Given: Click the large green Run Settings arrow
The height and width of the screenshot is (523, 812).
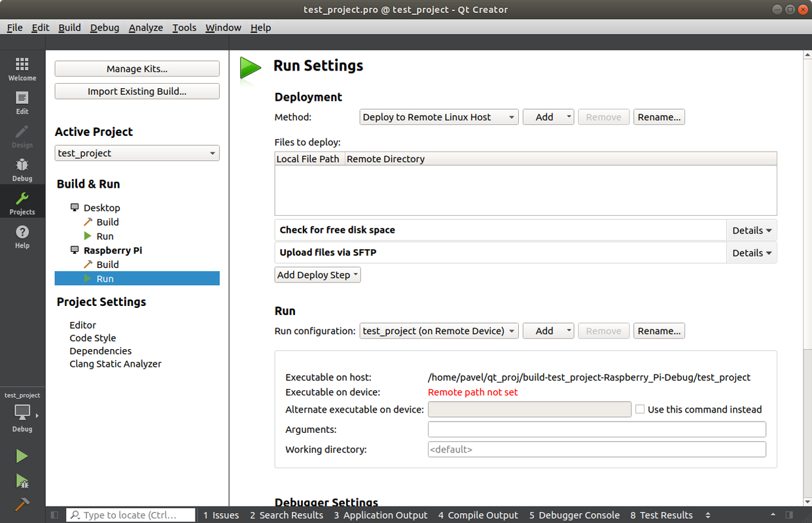Looking at the screenshot, I should pos(250,68).
